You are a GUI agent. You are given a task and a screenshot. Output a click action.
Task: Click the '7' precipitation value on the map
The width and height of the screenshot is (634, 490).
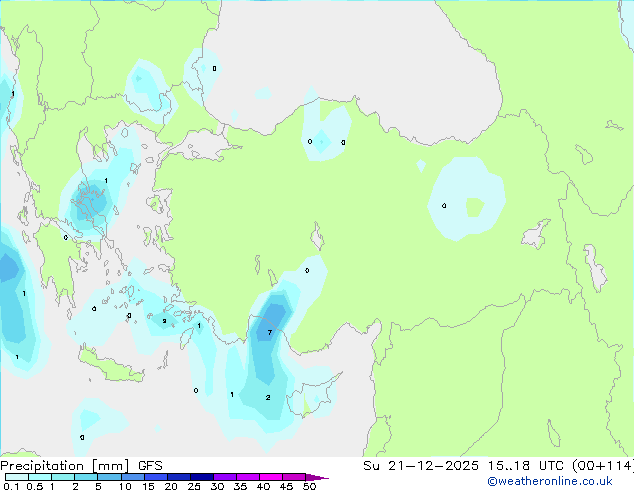270,333
